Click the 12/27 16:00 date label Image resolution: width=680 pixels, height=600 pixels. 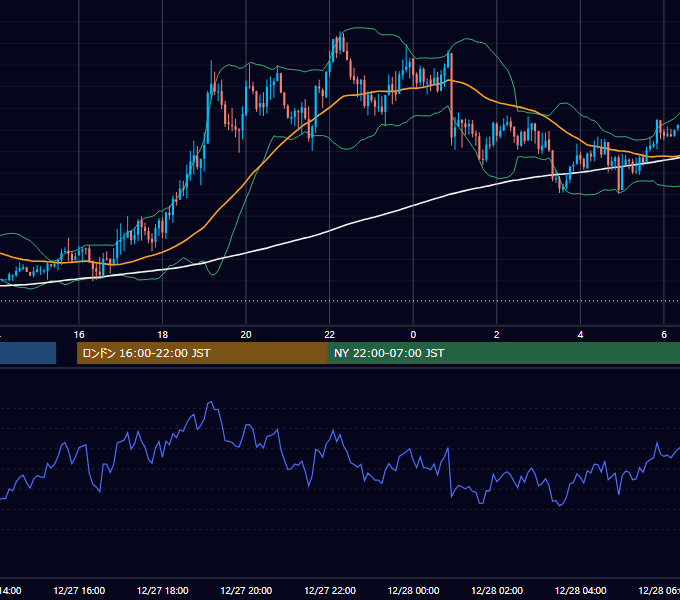click(79, 590)
